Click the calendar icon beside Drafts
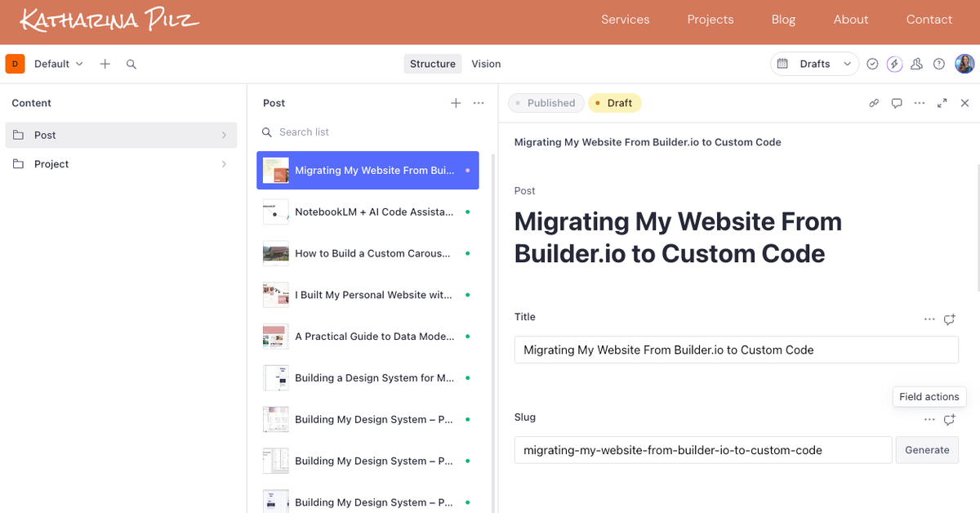The height and width of the screenshot is (513, 980). 782,64
